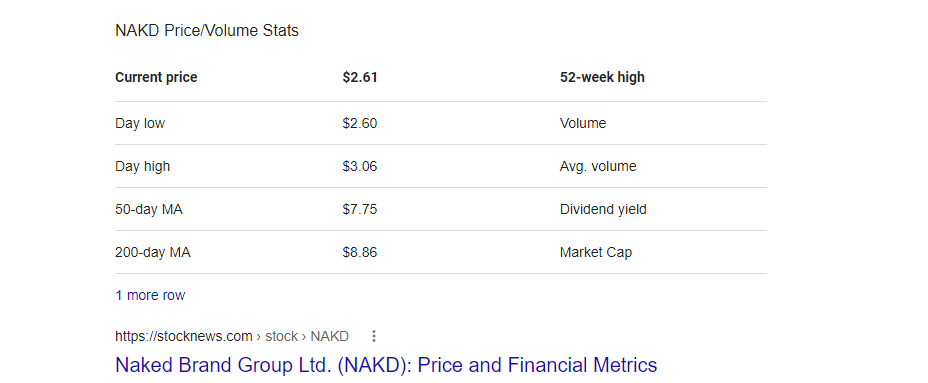928x383 pixels.
Task: Select the 'Market Cap' cell
Action: coord(596,253)
